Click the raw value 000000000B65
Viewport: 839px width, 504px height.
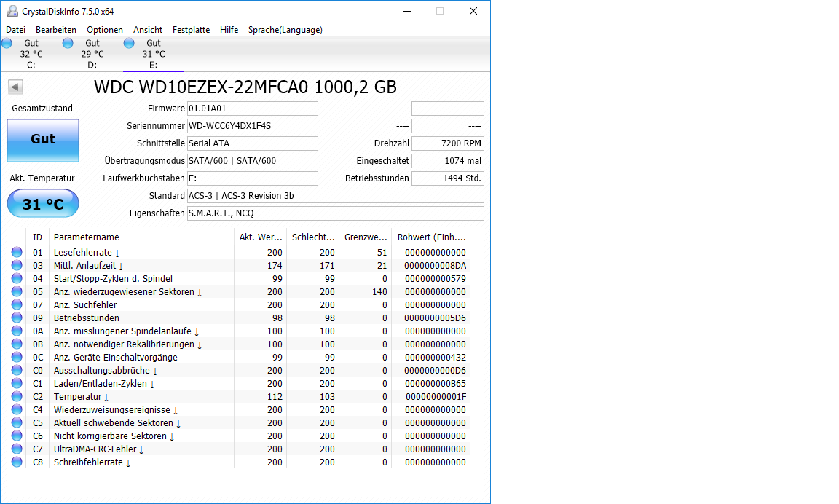pyautogui.click(x=435, y=383)
